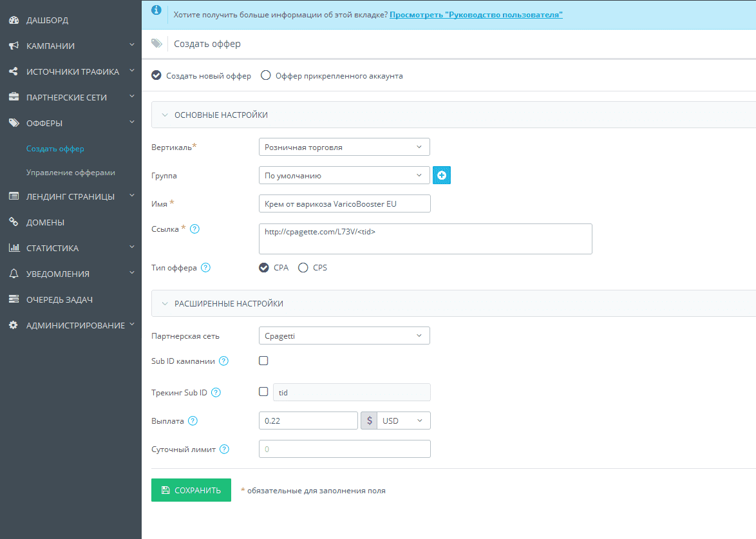Go to 'Управление офферами' submenu link
This screenshot has height=539, width=756.
point(71,173)
